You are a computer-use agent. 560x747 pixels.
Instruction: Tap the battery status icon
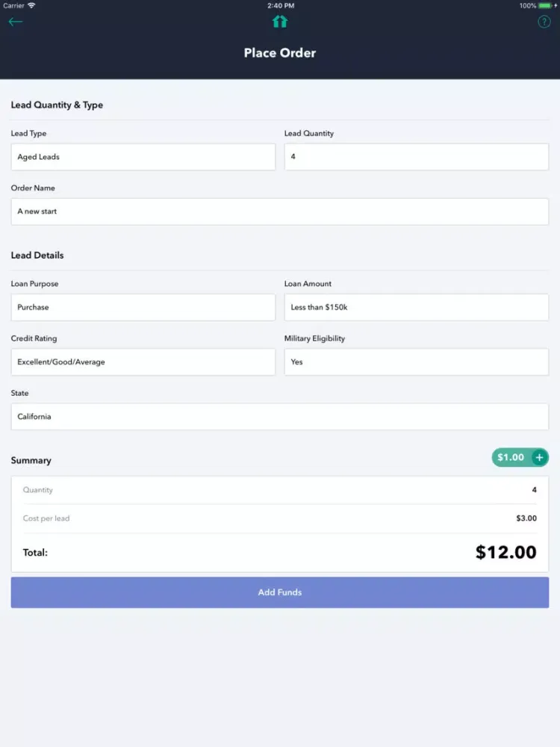pos(546,6)
